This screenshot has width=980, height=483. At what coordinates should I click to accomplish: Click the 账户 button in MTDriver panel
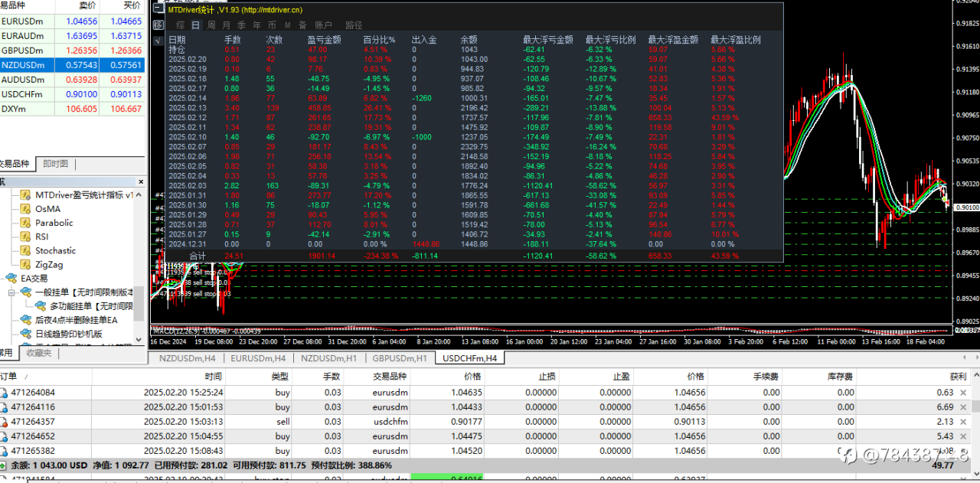(324, 25)
